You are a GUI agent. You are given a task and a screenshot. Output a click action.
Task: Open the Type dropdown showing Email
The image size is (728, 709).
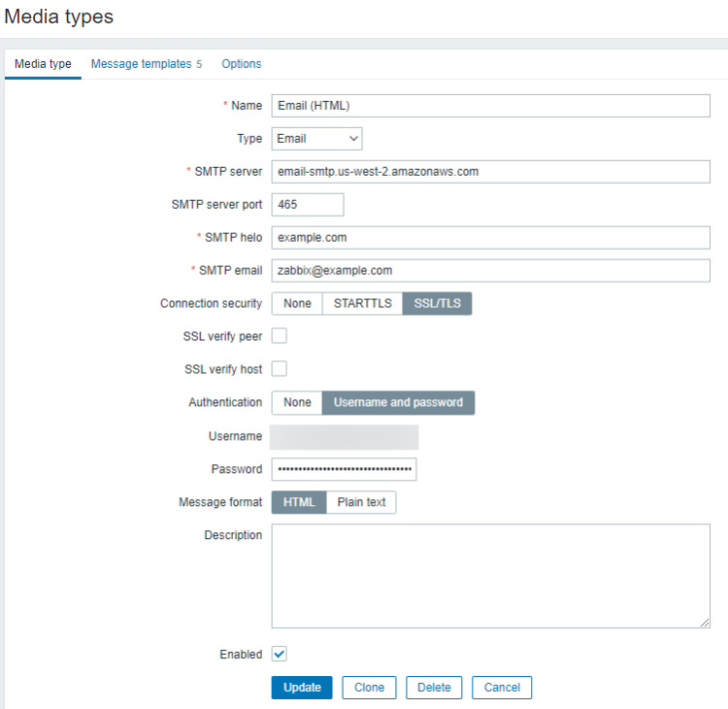tap(316, 139)
